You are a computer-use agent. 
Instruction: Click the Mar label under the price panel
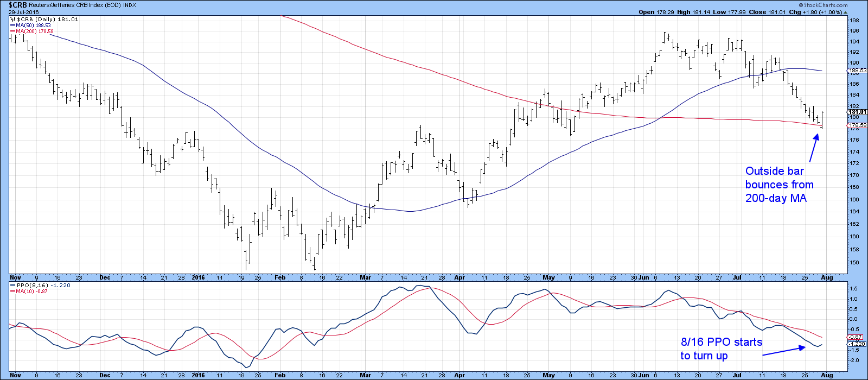(x=365, y=277)
